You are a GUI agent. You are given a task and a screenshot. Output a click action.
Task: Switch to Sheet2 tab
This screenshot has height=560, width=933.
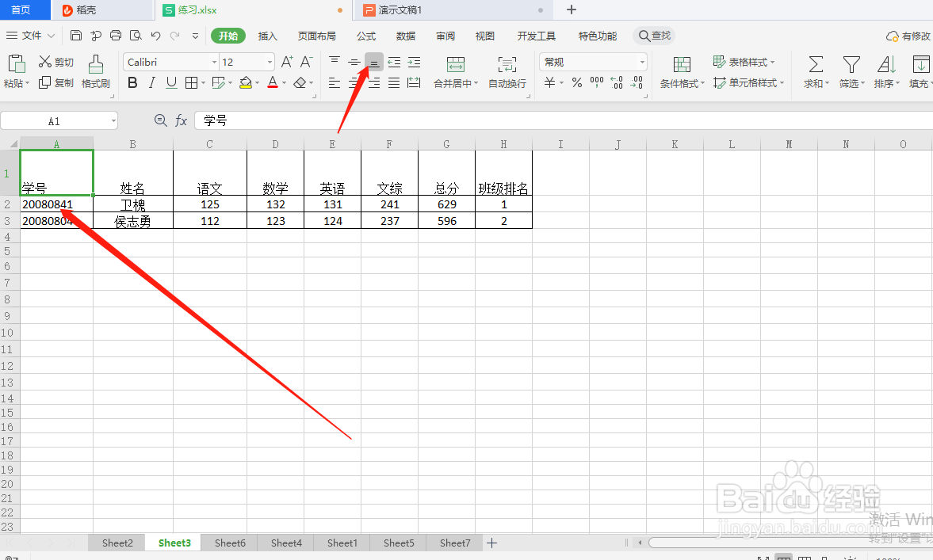117,543
